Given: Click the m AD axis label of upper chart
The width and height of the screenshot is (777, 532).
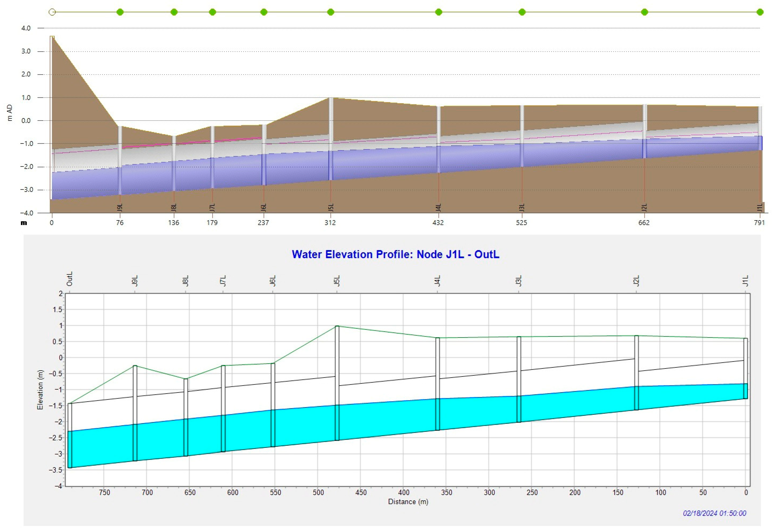Looking at the screenshot, I should 10,113.
